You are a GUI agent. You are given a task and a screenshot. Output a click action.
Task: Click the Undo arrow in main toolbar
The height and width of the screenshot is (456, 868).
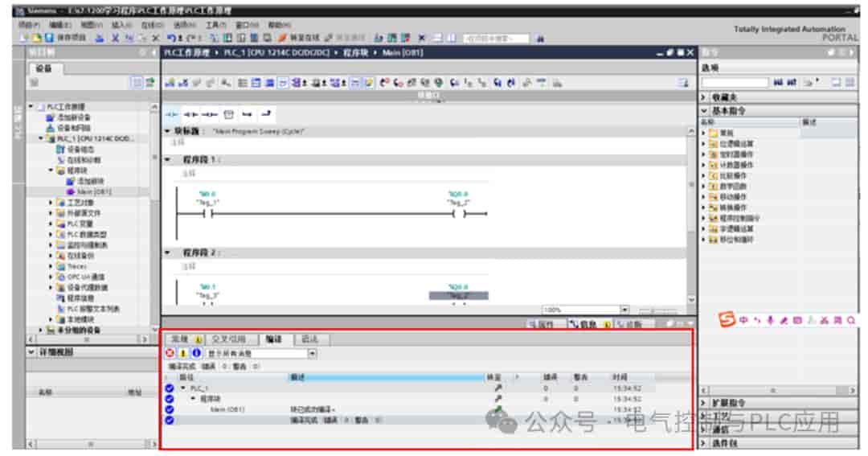(172, 38)
